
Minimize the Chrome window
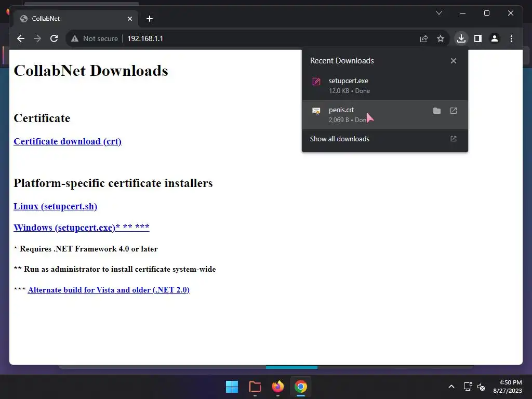pos(463,13)
